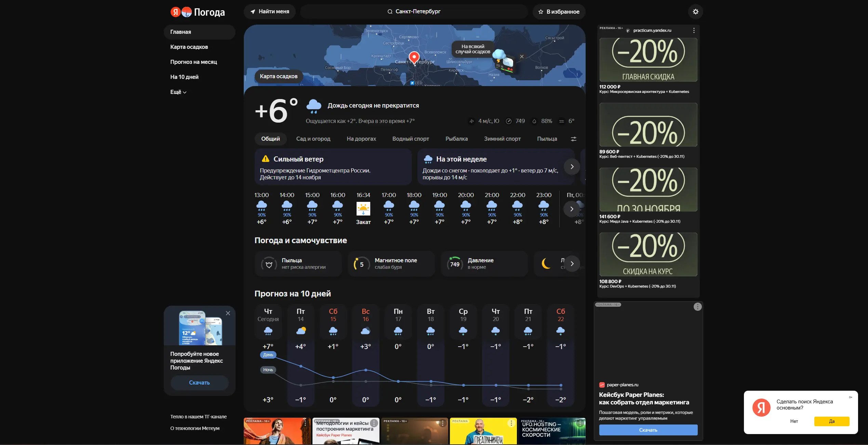The height and width of the screenshot is (445, 868).
Task: Click the Найти меня location arrow button
Action: click(x=269, y=12)
